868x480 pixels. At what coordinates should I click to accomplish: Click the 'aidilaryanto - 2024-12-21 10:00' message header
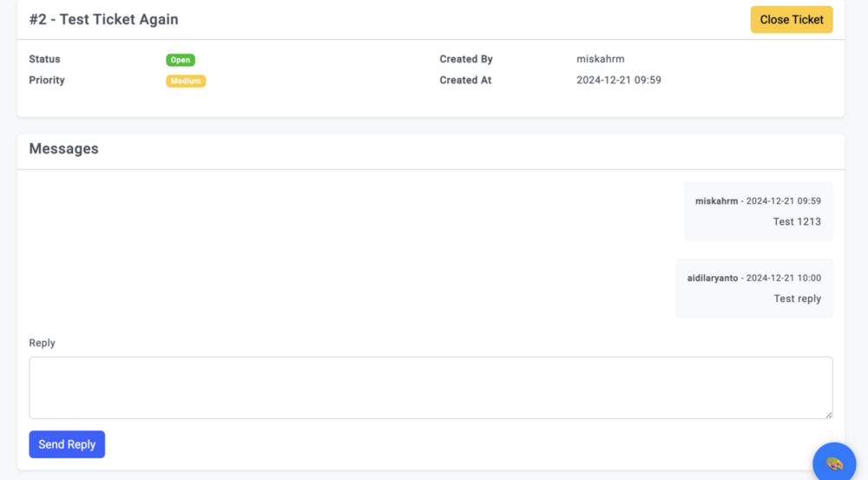[x=754, y=278]
